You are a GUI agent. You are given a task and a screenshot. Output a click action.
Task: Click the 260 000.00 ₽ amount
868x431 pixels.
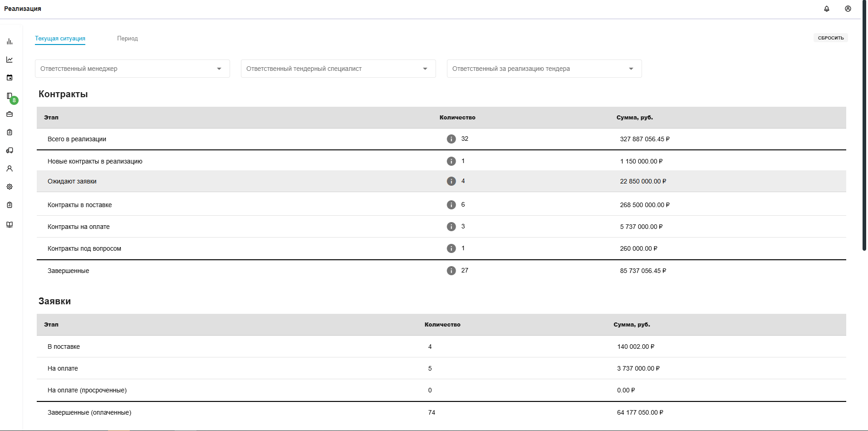point(638,248)
